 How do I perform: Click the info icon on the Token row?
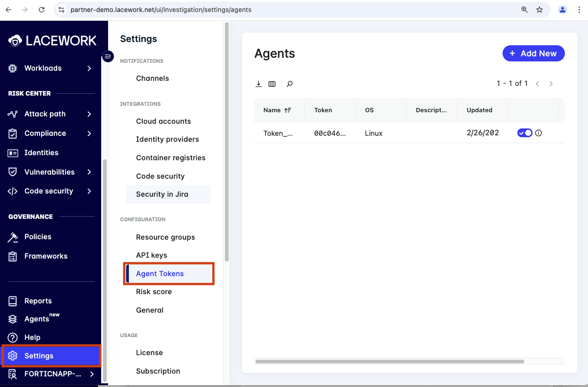[538, 133]
